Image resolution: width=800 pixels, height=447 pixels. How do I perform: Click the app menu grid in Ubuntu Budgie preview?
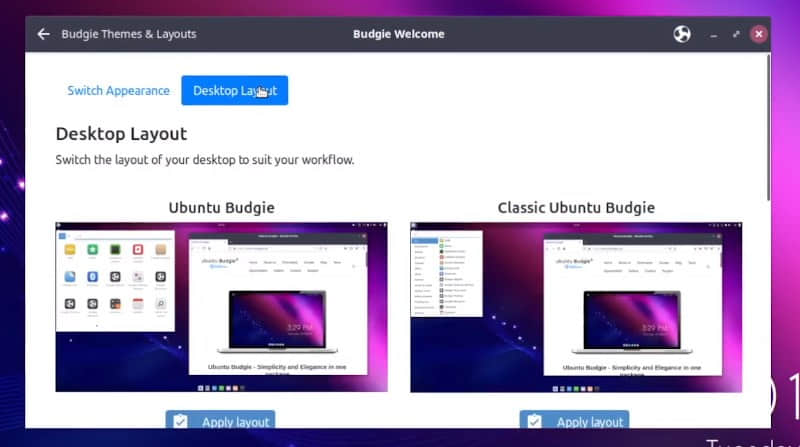pos(115,281)
